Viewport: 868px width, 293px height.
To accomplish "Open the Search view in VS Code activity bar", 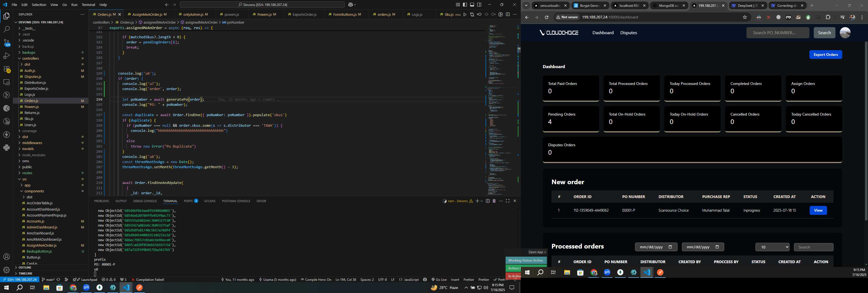I will pos(7,30).
